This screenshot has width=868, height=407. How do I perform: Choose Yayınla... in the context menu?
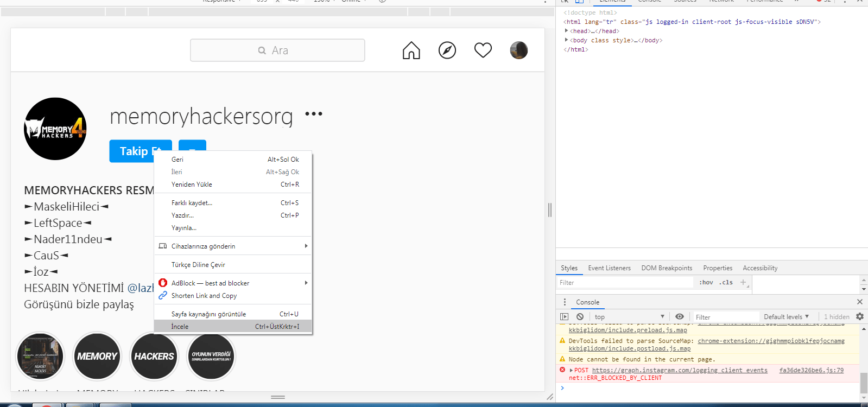(233, 228)
